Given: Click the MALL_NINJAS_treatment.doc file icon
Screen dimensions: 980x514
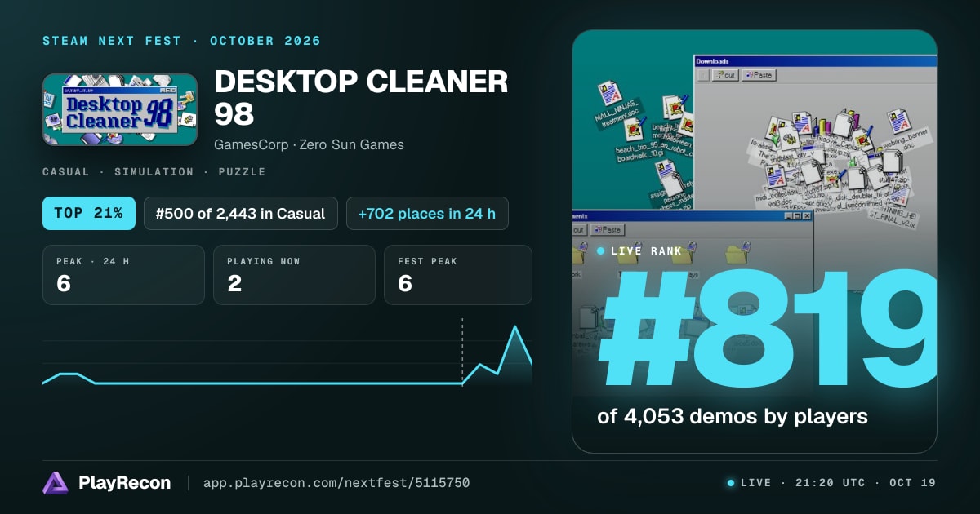Looking at the screenshot, I should (610, 93).
